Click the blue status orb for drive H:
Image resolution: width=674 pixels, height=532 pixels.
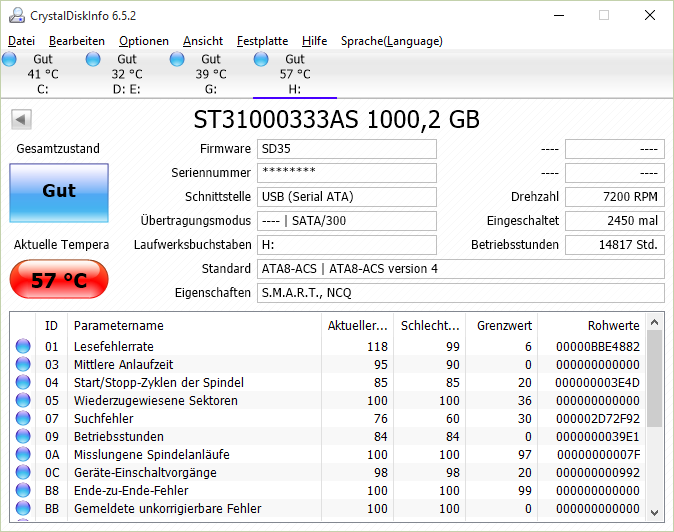point(261,59)
